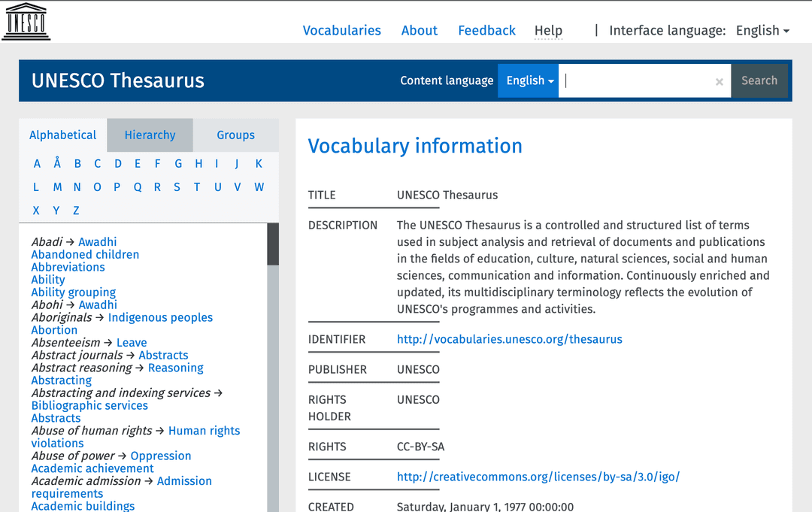Show terms starting with letter Å
Image resolution: width=812 pixels, height=512 pixels.
tap(57, 164)
